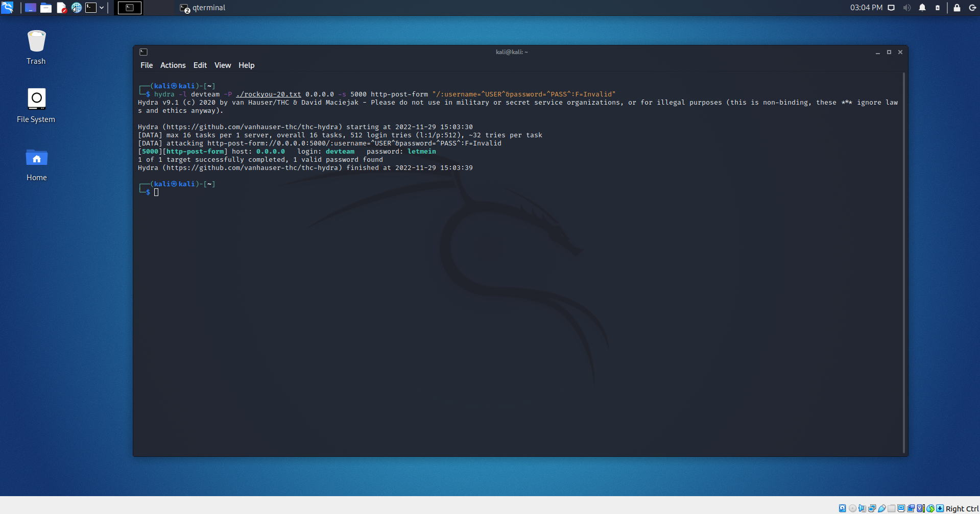This screenshot has height=514, width=980.
Task: Select the Trash desktop icon
Action: click(36, 47)
